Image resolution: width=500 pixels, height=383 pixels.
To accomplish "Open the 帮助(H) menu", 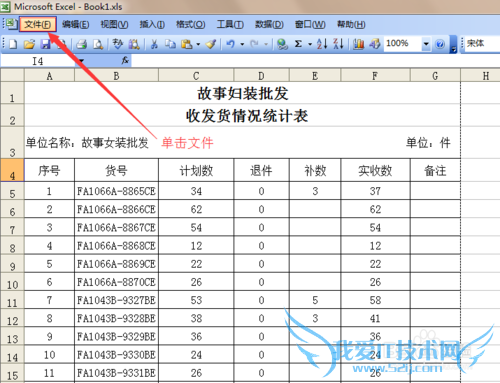I will click(351, 24).
